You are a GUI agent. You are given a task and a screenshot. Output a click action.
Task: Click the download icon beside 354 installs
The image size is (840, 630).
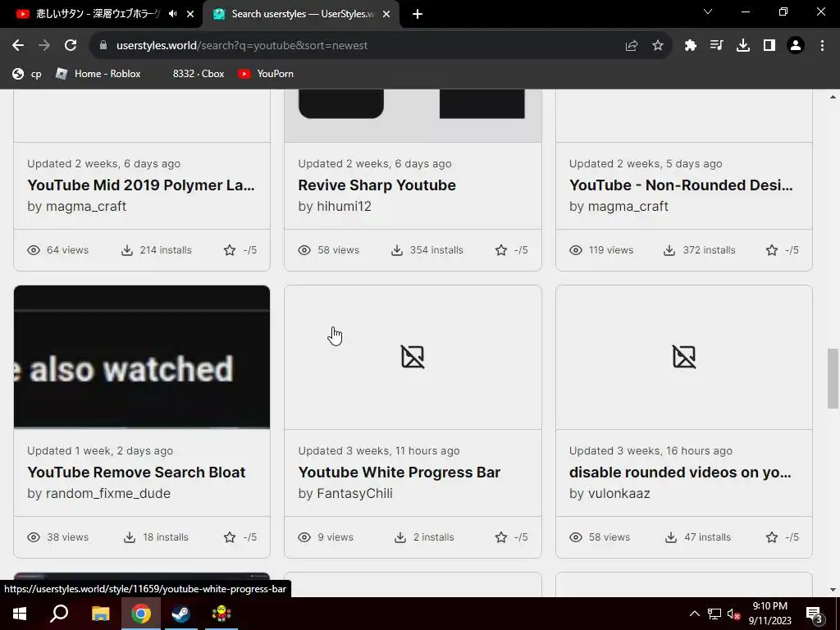coord(397,250)
